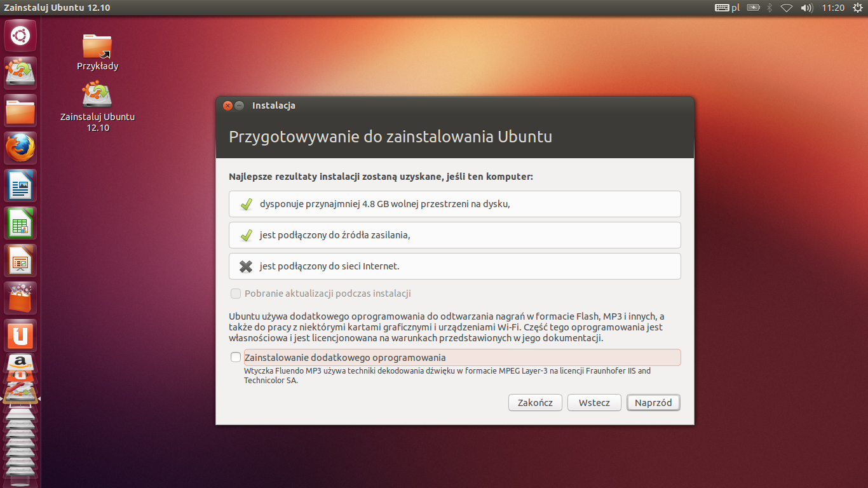Open Bluetooth indicator menu
This screenshot has width=868, height=488.
pyautogui.click(x=769, y=8)
